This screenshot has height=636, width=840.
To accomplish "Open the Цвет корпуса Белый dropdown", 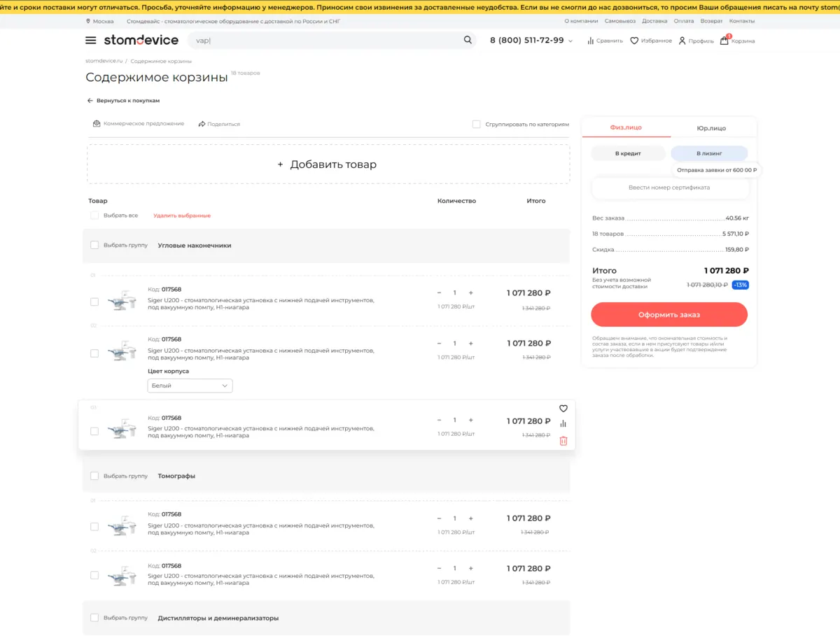I will (x=190, y=386).
